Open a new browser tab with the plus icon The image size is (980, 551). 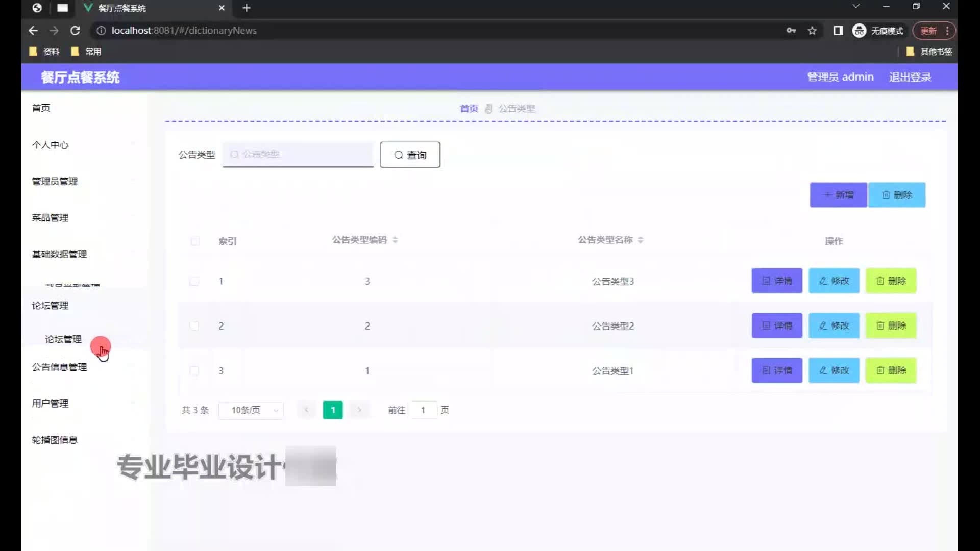[247, 8]
